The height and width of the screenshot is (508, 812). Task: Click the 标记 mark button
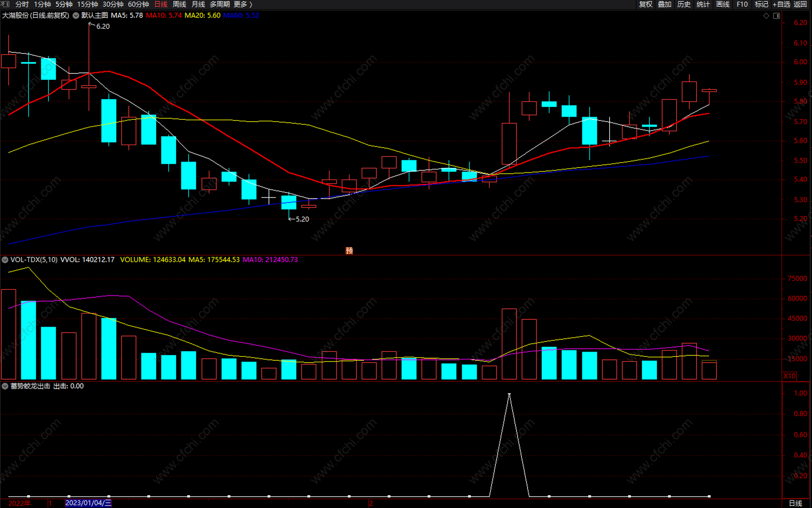[761, 4]
